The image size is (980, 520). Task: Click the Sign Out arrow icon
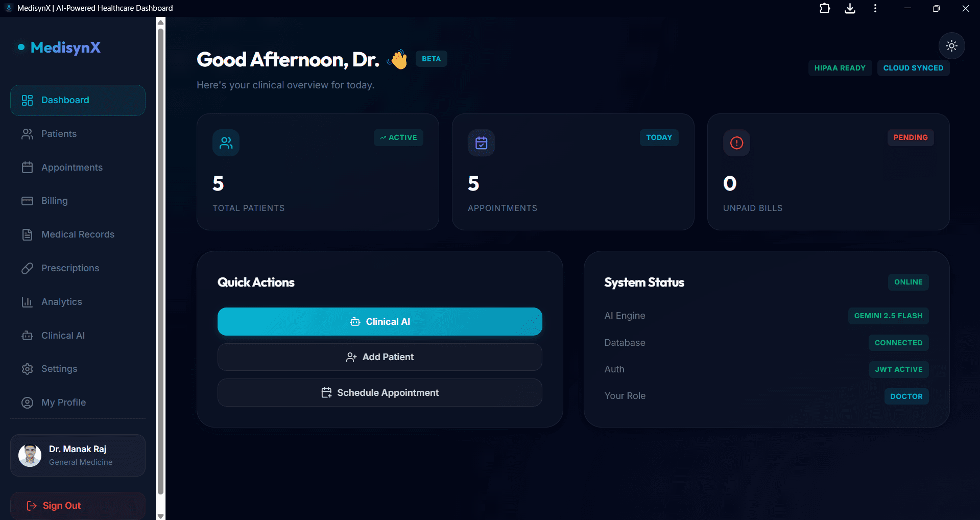point(32,506)
